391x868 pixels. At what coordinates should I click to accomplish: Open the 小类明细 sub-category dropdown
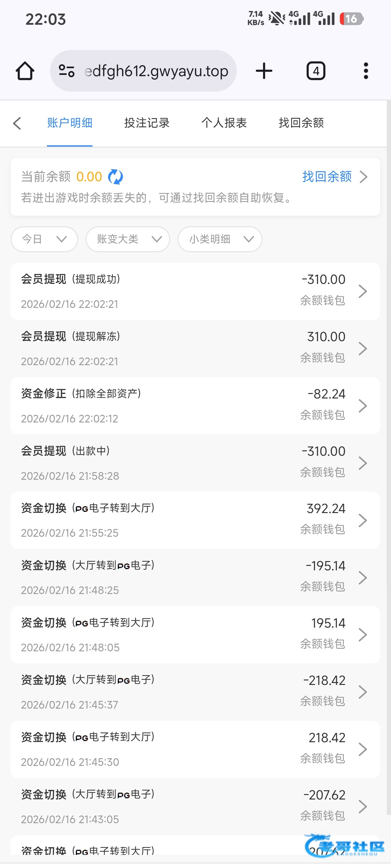[220, 239]
